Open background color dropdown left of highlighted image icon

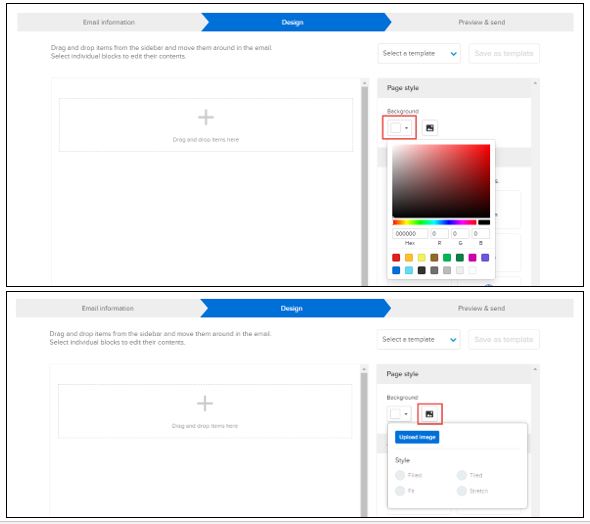pos(399,414)
